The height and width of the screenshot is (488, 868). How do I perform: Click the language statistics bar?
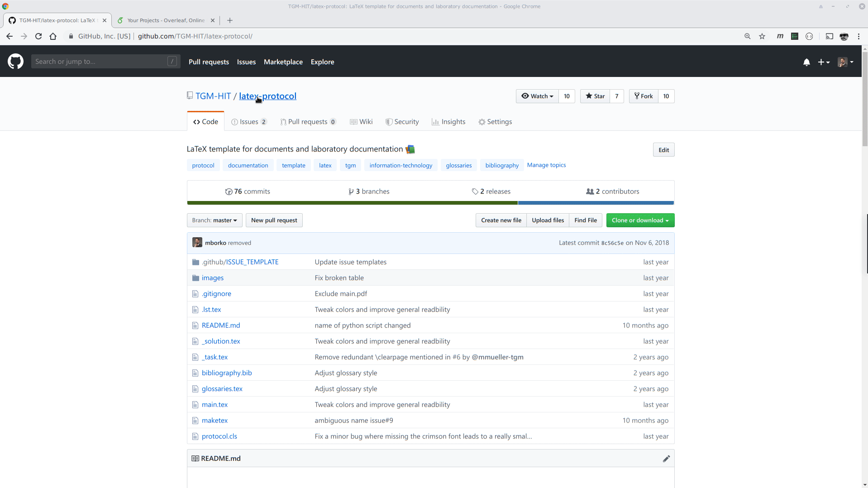430,203
